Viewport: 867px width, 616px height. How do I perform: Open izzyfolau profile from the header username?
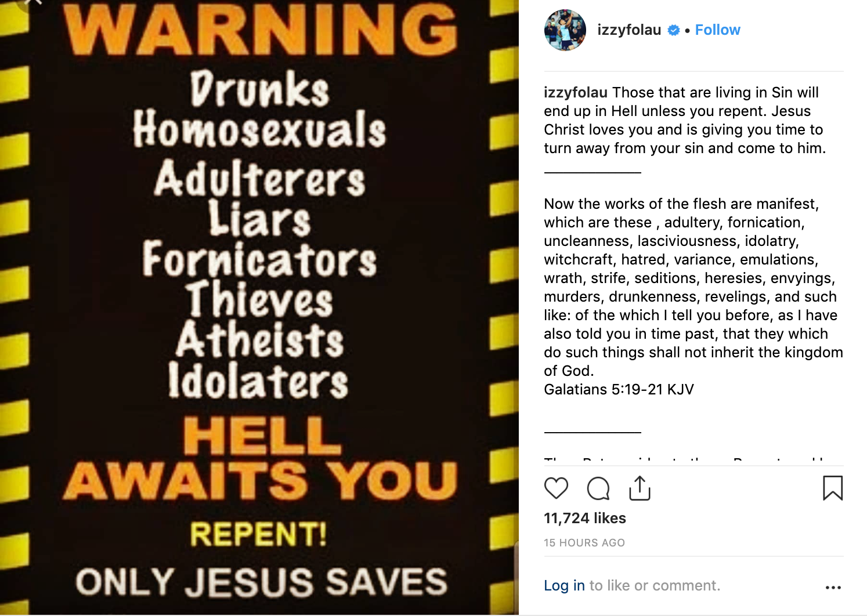tap(629, 30)
